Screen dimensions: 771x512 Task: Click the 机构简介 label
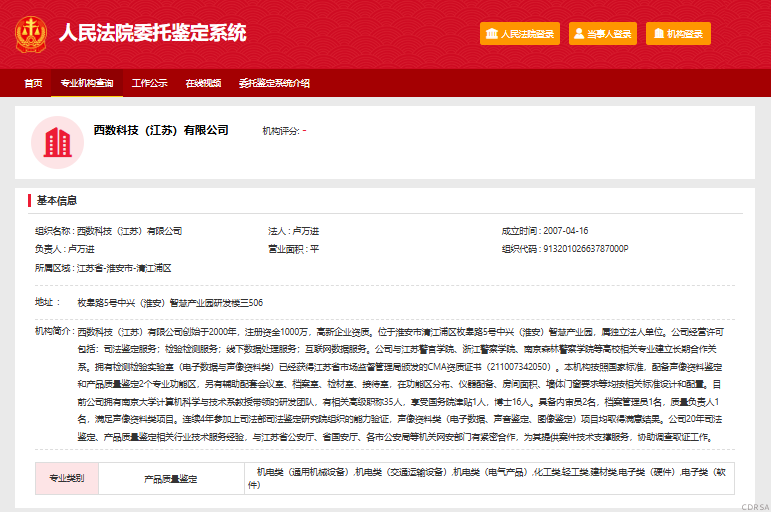click(54, 331)
